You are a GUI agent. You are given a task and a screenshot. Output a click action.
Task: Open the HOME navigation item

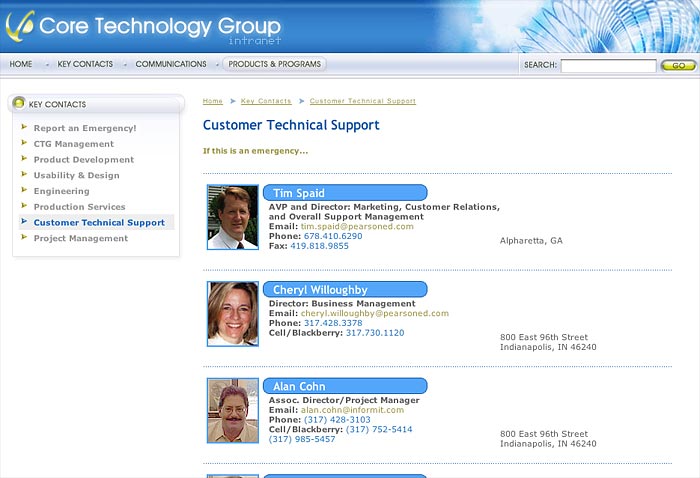click(x=21, y=64)
